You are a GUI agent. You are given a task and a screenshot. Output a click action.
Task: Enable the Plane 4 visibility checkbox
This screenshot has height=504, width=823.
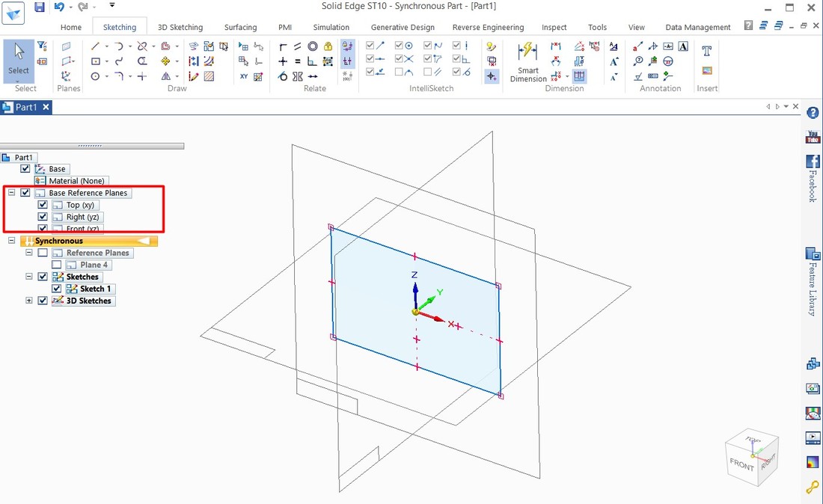[58, 264]
